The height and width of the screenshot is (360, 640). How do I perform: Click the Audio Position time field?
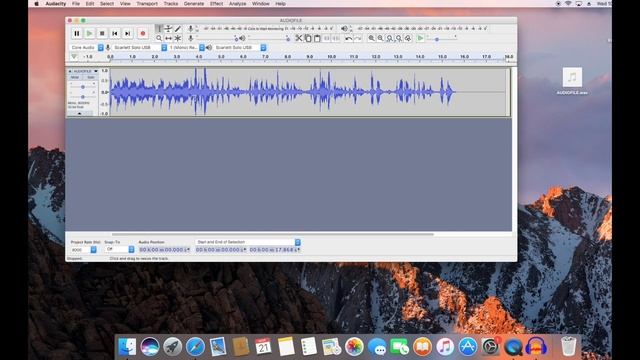pos(164,249)
